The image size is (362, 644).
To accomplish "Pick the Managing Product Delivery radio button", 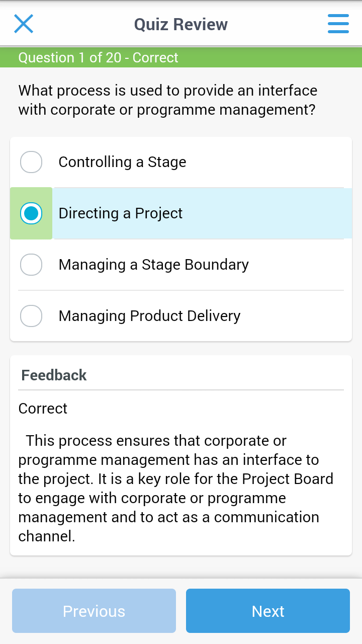I will [31, 316].
